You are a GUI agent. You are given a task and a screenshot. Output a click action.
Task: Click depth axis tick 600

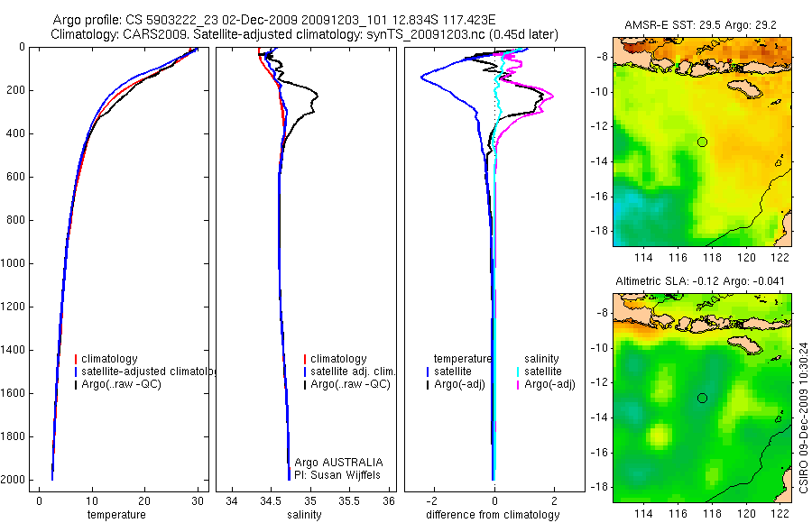[x=16, y=177]
